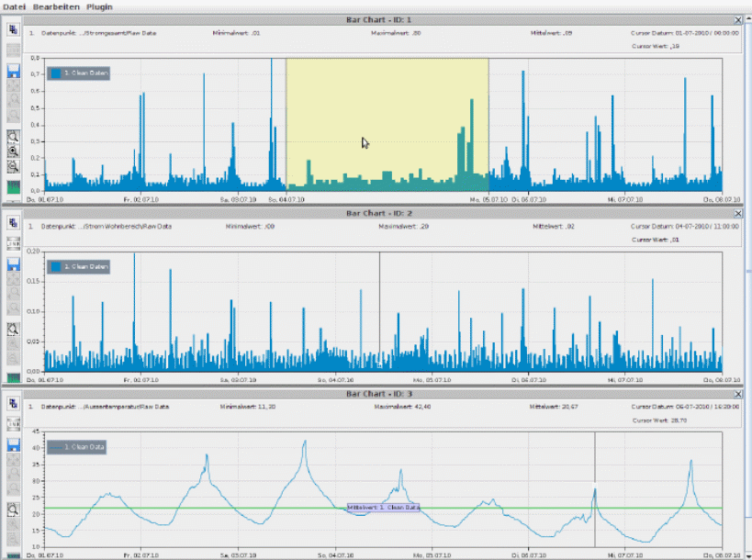Close the Bar Chart ID: 1 panel
The height and width of the screenshot is (560, 752).
(738, 19)
